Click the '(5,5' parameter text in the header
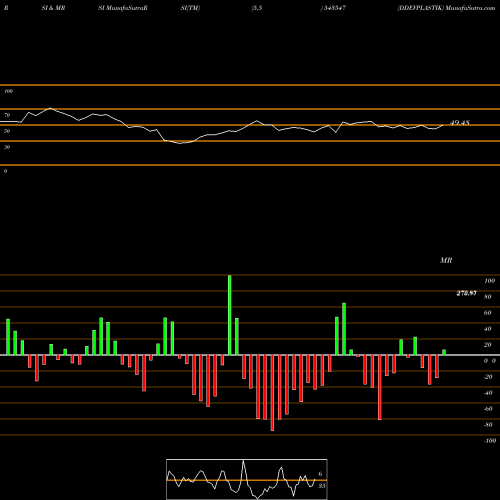 tap(257, 8)
